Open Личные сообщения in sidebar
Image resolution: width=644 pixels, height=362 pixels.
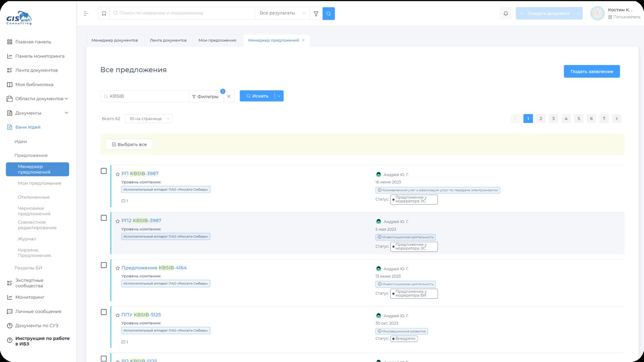click(38, 312)
